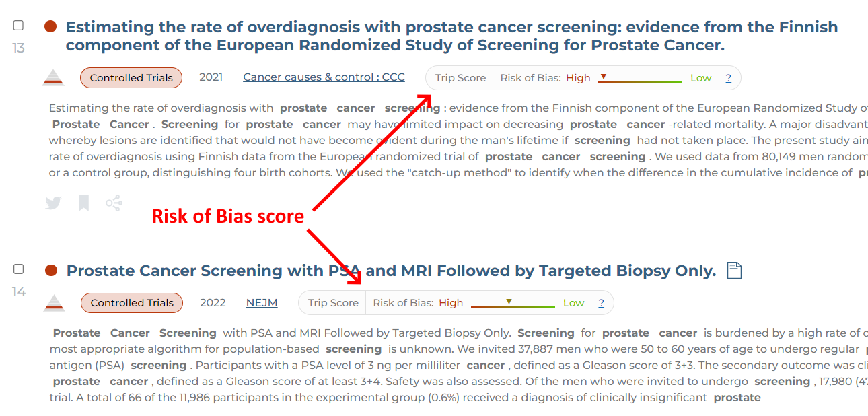Click the High label on article 14's bias scale
This screenshot has width=868, height=416.
[x=451, y=302]
